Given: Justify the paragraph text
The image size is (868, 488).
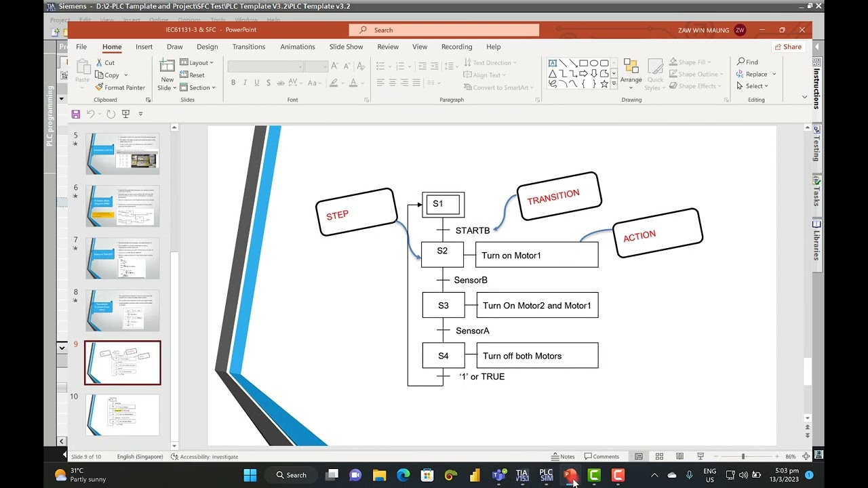Looking at the screenshot, I should click(x=417, y=83).
